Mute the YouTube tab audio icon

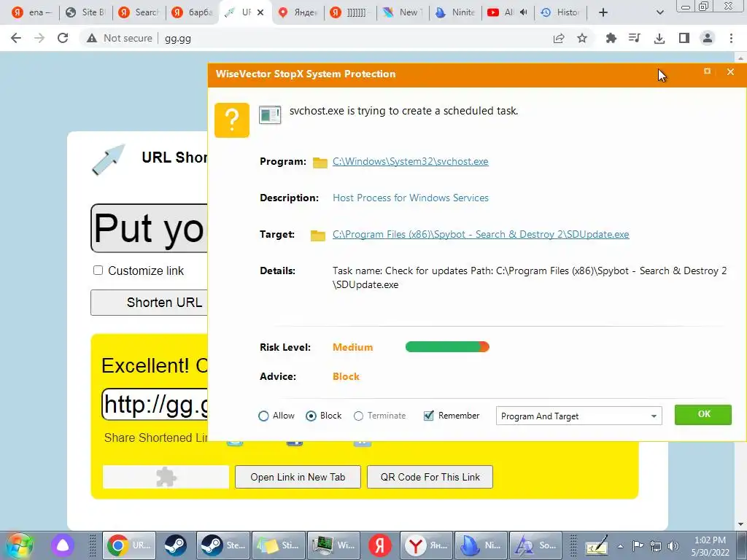coord(523,12)
